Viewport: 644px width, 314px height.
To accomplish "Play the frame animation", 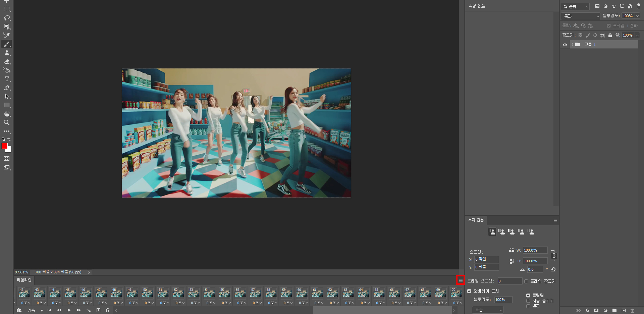I will coord(69,310).
